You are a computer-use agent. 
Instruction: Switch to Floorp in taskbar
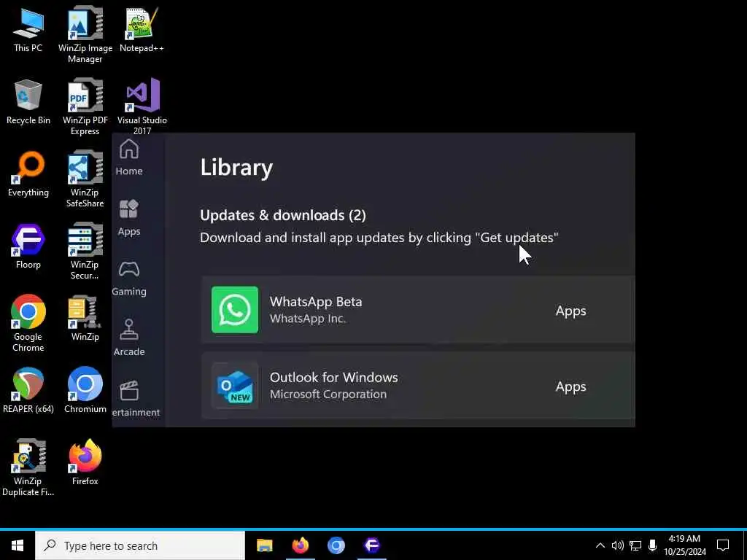tap(371, 545)
